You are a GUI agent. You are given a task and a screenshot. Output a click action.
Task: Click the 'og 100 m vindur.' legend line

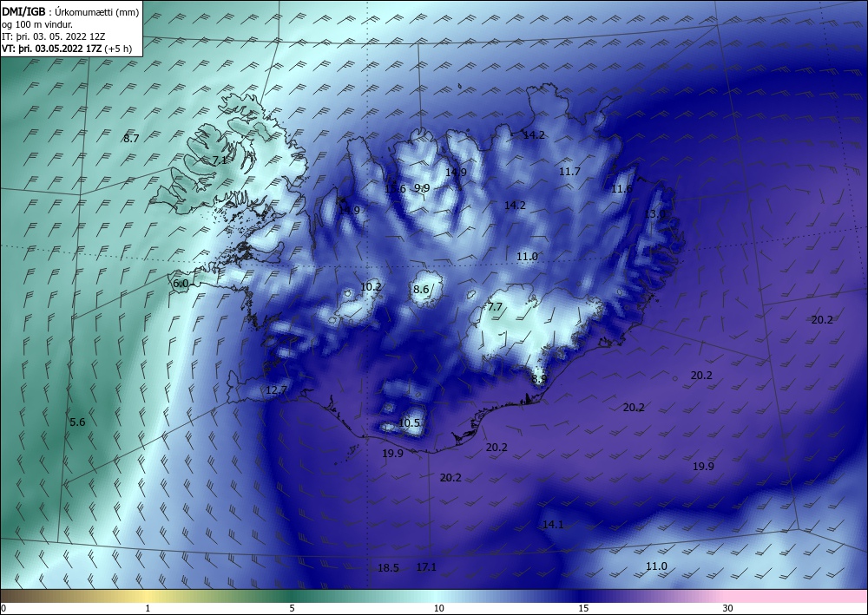click(37, 24)
